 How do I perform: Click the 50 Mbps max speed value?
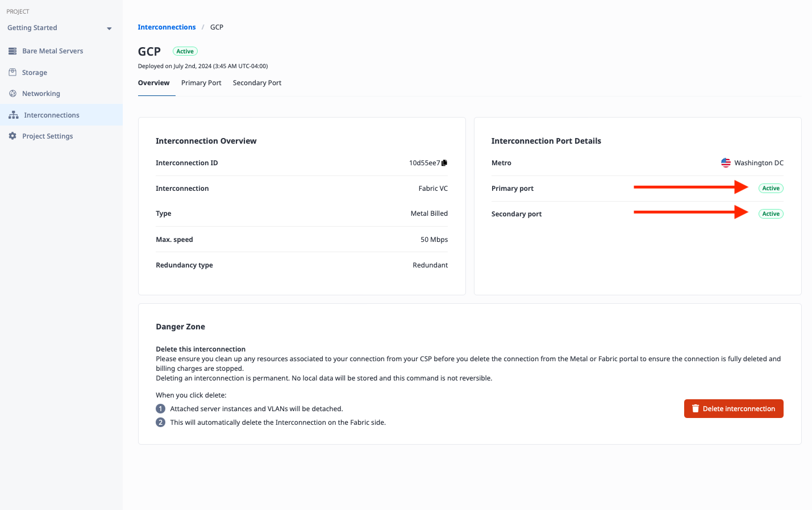tap(434, 240)
